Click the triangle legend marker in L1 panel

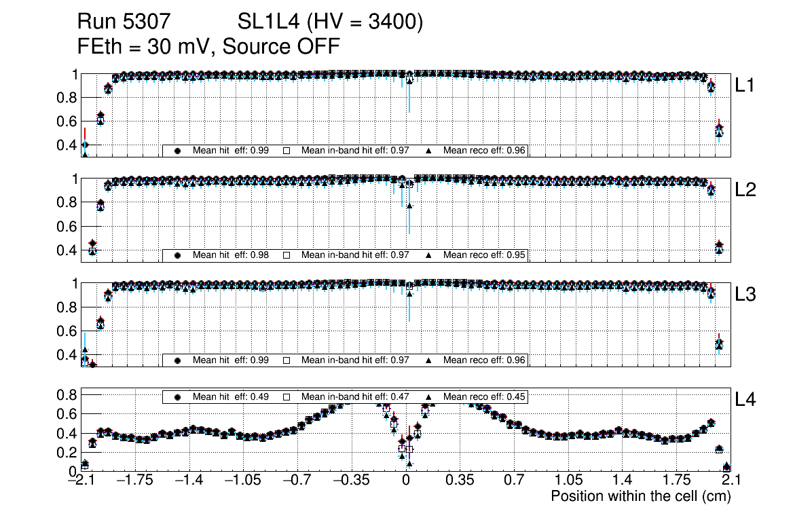click(x=429, y=151)
